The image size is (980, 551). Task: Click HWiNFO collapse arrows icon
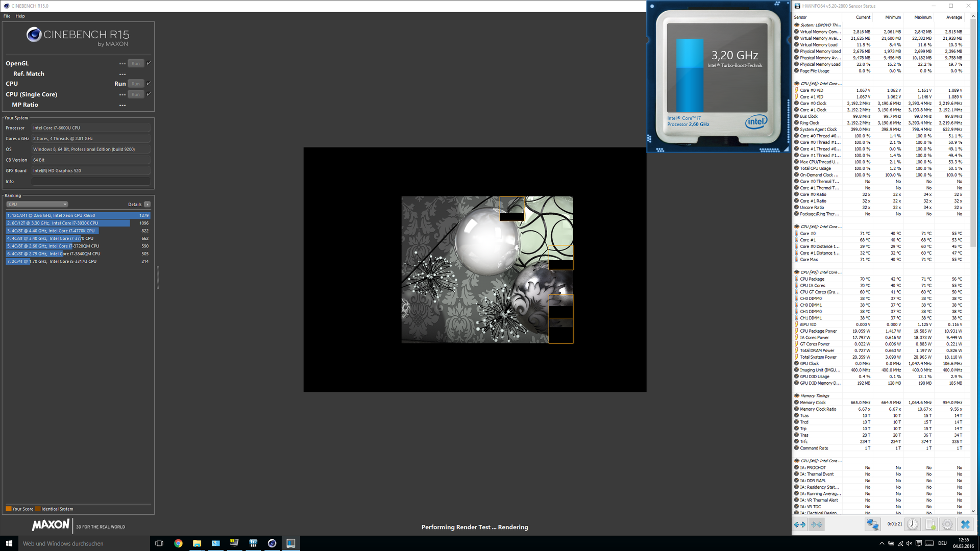pyautogui.click(x=817, y=524)
